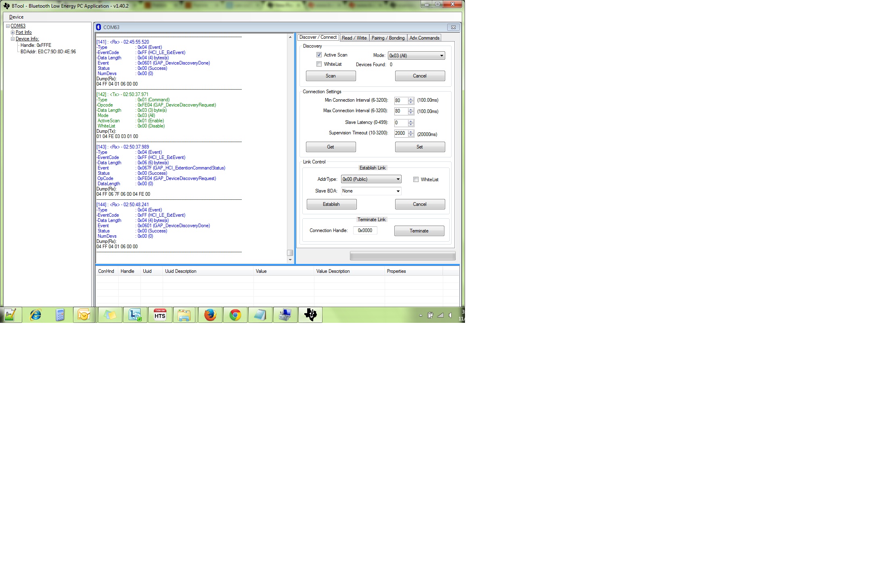
Task: Expand the Port Info tree node
Action: (13, 32)
